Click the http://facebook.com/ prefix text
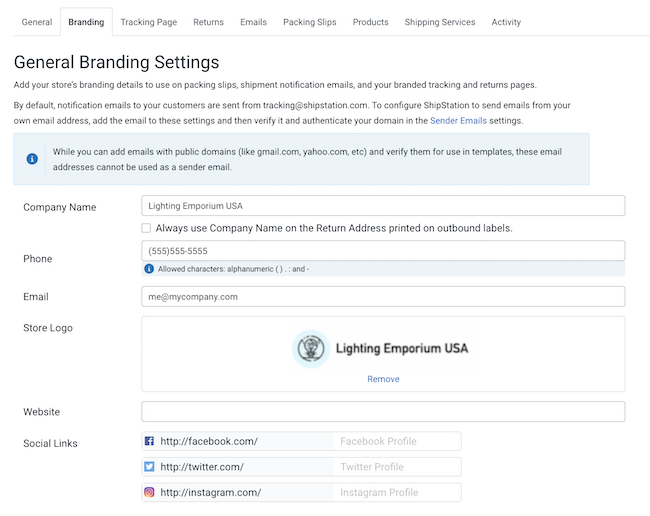Image resolution: width=650 pixels, height=516 pixels. 209,441
